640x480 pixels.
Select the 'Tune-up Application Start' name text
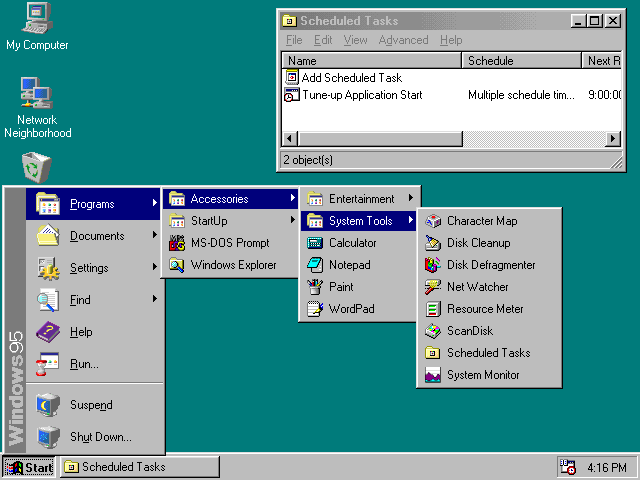point(362,95)
